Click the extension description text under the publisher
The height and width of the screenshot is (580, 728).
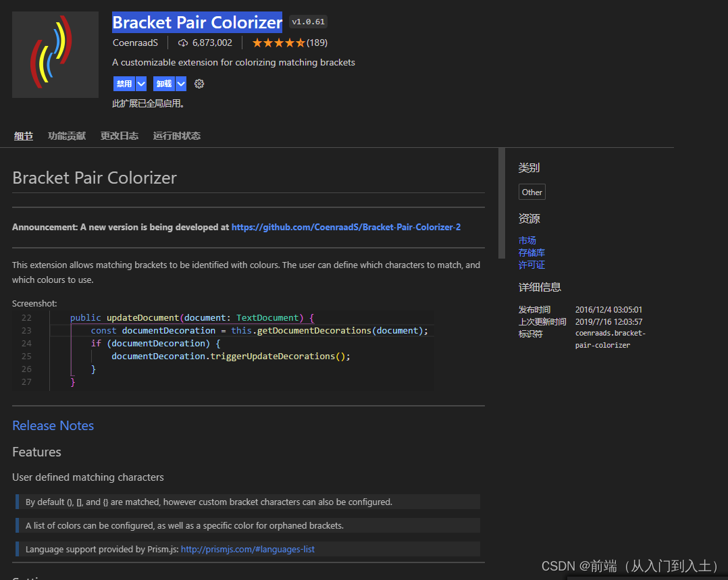pos(234,63)
